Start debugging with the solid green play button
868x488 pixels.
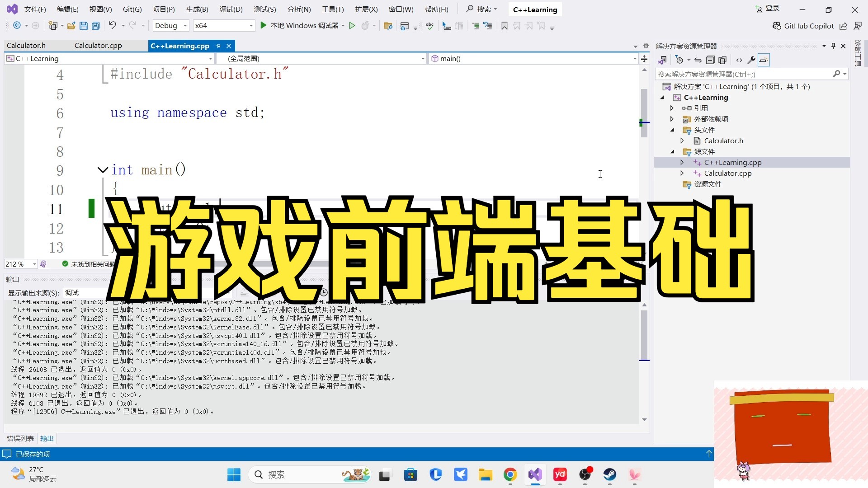[x=263, y=25]
